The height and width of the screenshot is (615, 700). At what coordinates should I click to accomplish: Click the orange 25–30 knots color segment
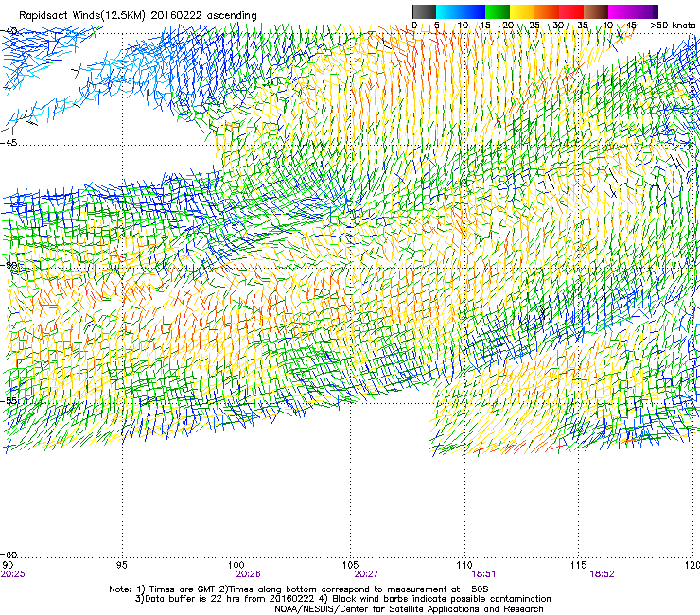pos(547,11)
